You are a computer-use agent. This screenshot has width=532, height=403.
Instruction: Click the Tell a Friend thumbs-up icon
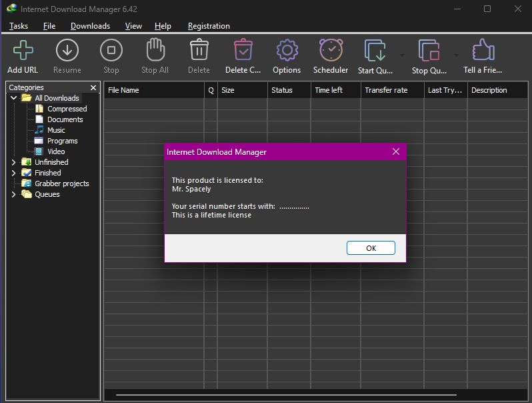[x=483, y=49]
